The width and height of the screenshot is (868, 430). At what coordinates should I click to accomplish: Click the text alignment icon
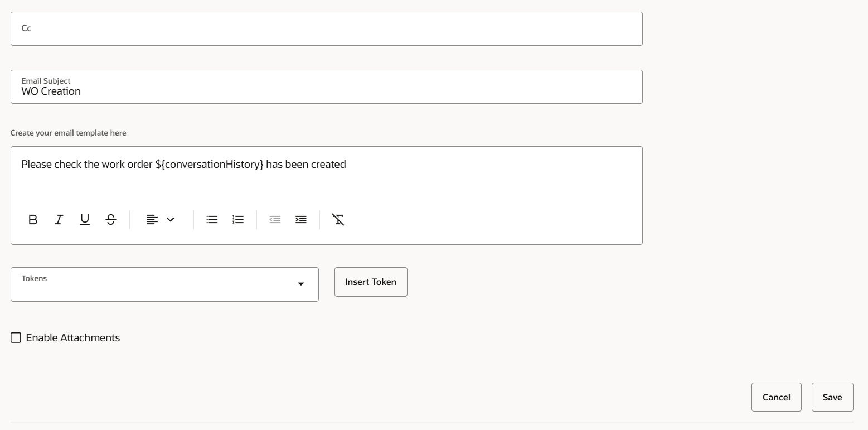(x=152, y=220)
